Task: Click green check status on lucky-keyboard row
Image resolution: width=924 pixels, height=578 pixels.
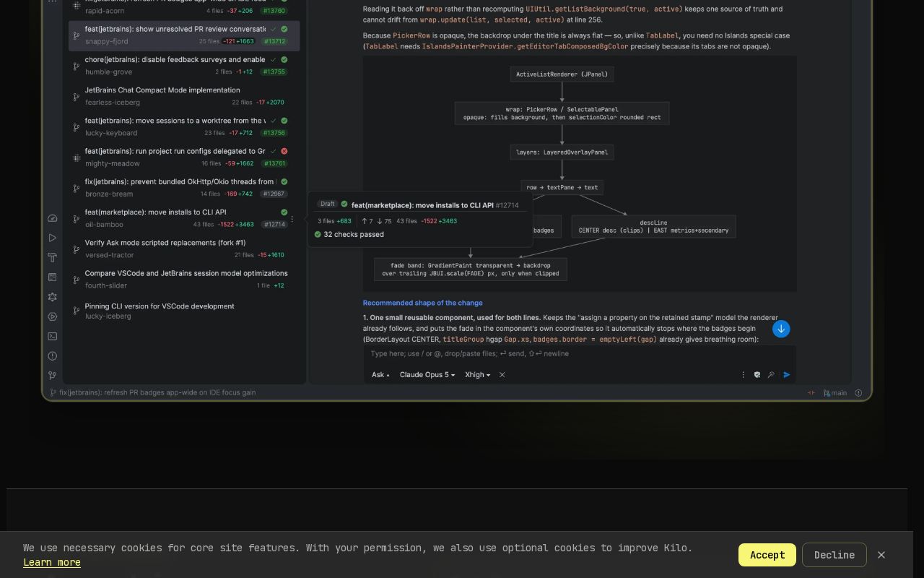Action: (284, 121)
